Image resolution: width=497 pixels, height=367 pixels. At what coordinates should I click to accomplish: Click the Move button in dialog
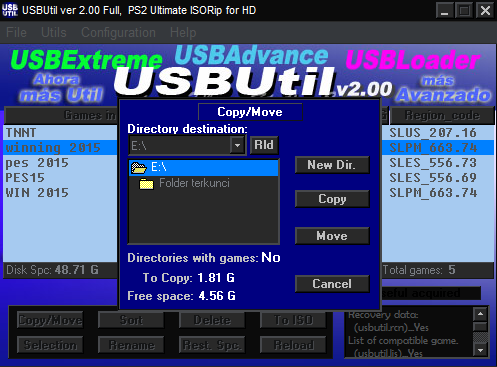(332, 236)
